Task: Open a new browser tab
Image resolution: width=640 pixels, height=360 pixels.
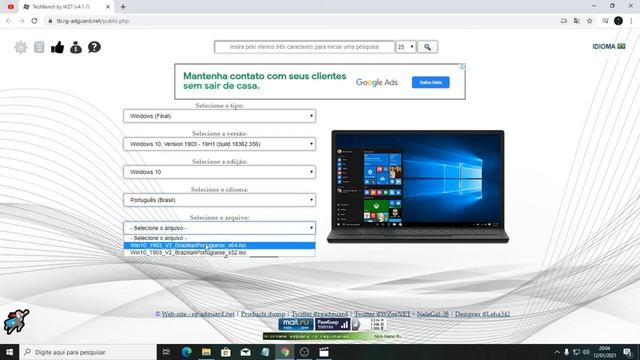Action: point(123,7)
